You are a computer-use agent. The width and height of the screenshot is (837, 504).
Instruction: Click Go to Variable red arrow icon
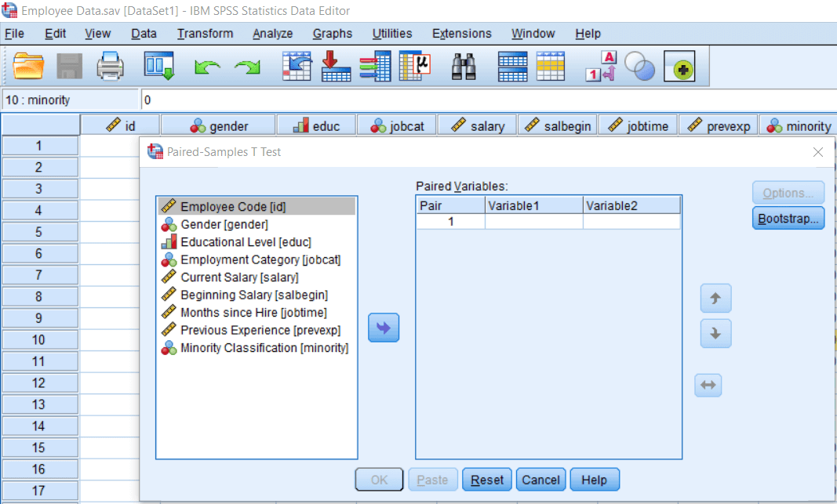click(x=336, y=66)
